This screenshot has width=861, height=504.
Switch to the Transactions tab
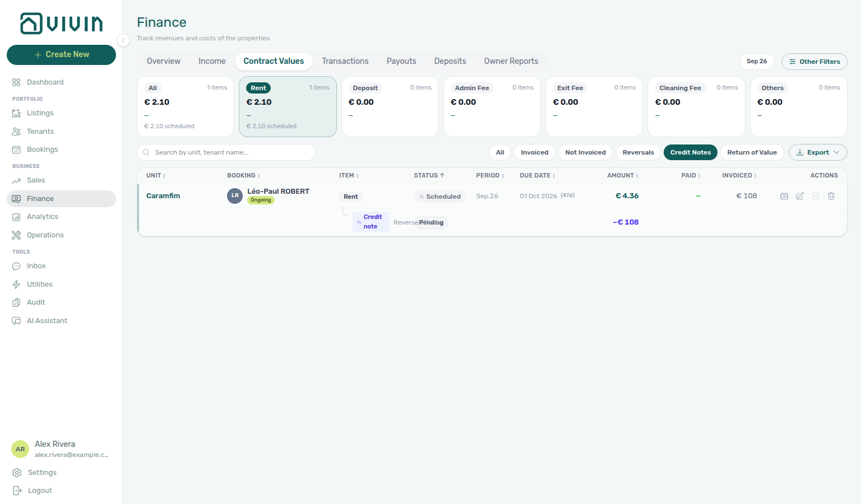coord(345,61)
